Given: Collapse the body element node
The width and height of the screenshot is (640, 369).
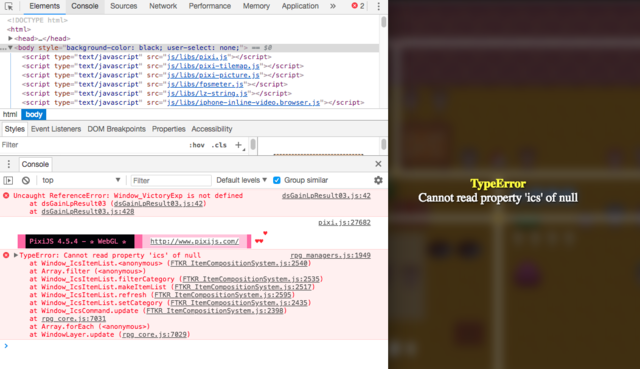Looking at the screenshot, I should 10,48.
